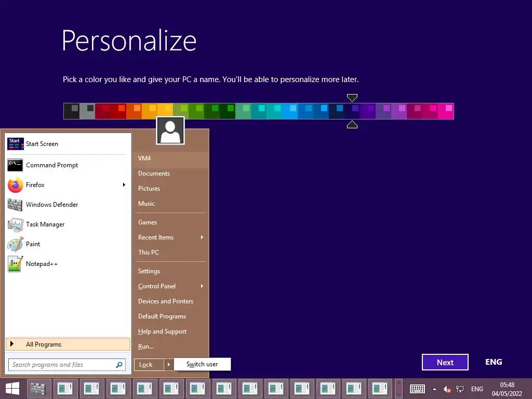Pick the bright pink color swatch
The width and height of the screenshot is (532, 399).
tap(446, 111)
